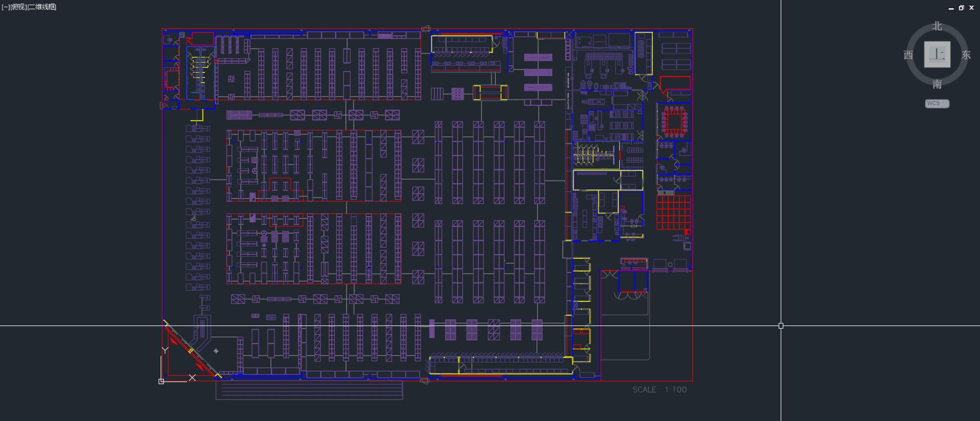The image size is (980, 421).
Task: Select the red conference table in the east room
Action: click(x=674, y=122)
